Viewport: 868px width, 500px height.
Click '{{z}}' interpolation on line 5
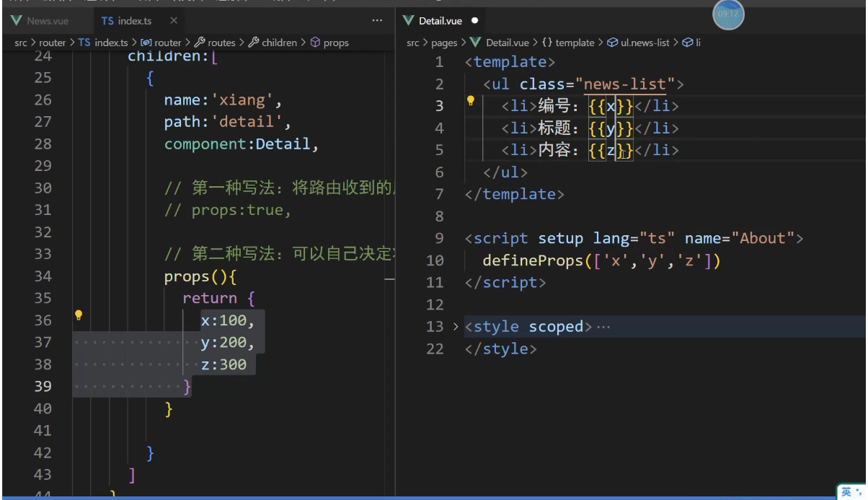[611, 150]
